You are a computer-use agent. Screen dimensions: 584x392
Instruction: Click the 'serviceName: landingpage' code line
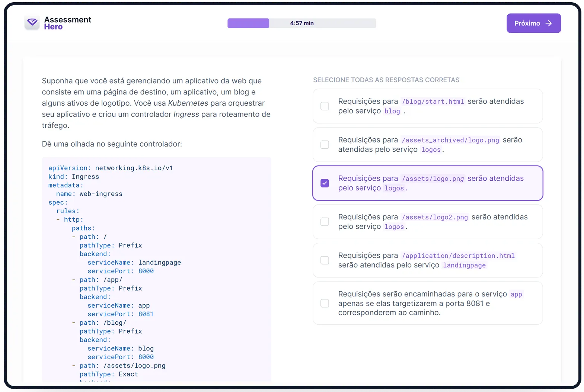pyautogui.click(x=134, y=263)
